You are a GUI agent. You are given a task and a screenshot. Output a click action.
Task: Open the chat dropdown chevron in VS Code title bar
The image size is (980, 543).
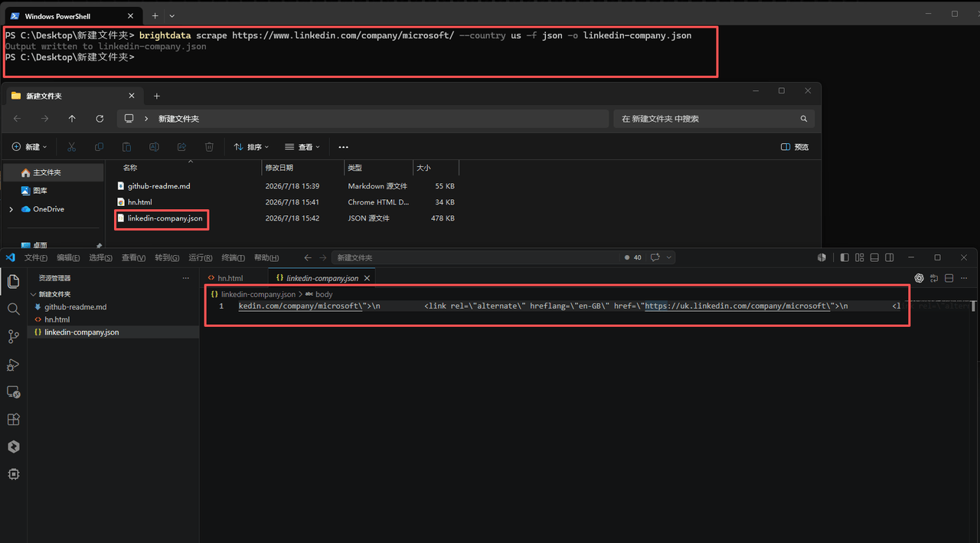(x=669, y=257)
